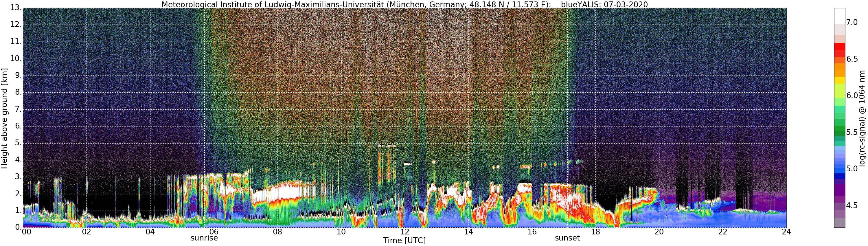Click the '11.' height axis tick label
The image size is (868, 246).
[x=16, y=41]
